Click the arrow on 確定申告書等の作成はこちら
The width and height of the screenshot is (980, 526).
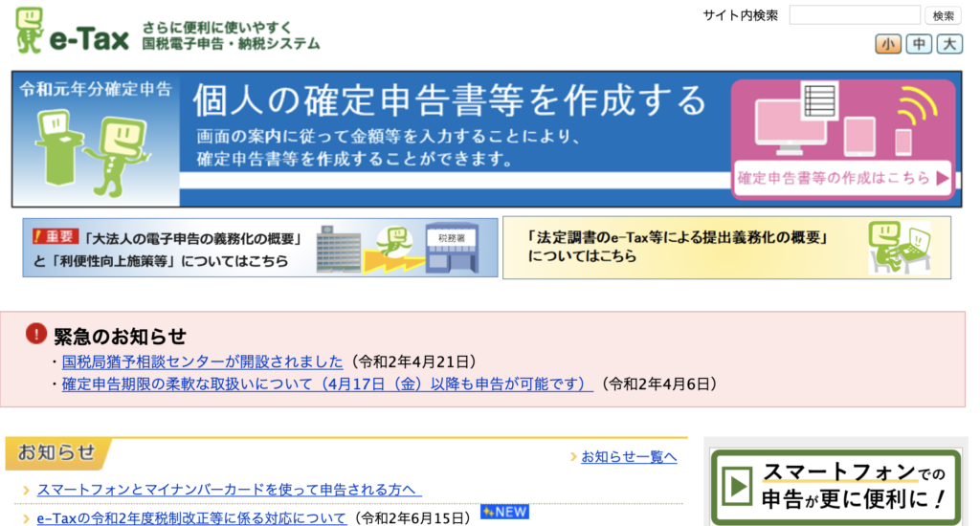(942, 179)
